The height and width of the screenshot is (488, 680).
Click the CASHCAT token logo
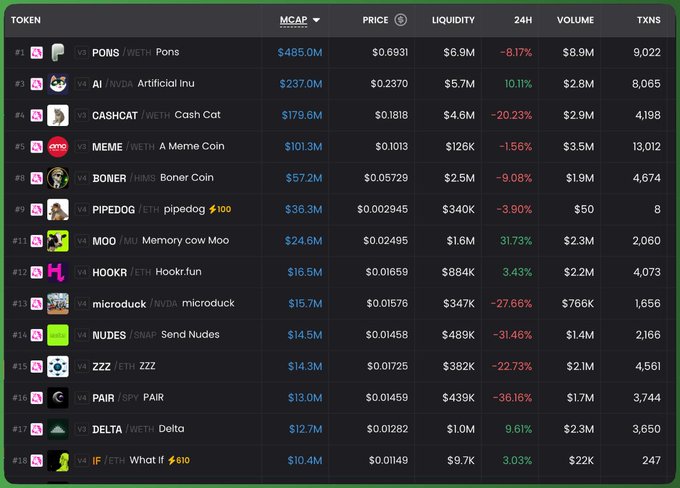[x=58, y=115]
